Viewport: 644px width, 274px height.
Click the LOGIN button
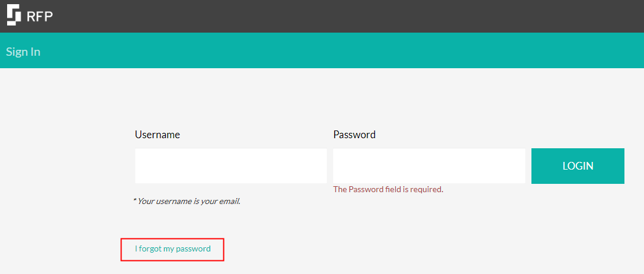pyautogui.click(x=578, y=166)
